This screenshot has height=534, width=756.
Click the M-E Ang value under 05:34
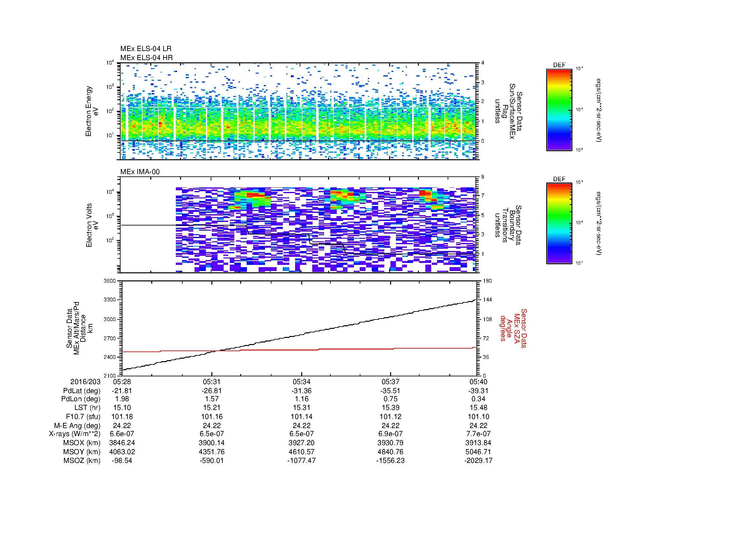coord(301,425)
